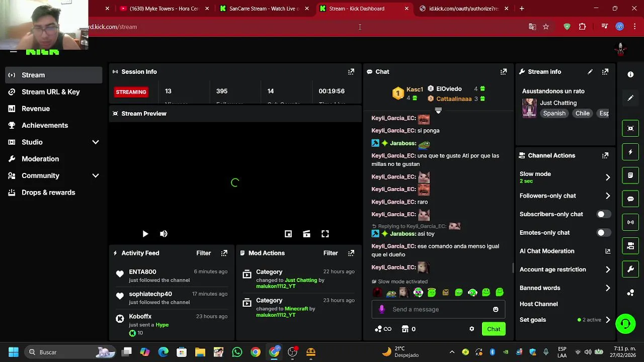This screenshot has height=362, width=644.
Task: Toggle the wrench stream info widget icon in sidebar
Action: click(630, 269)
